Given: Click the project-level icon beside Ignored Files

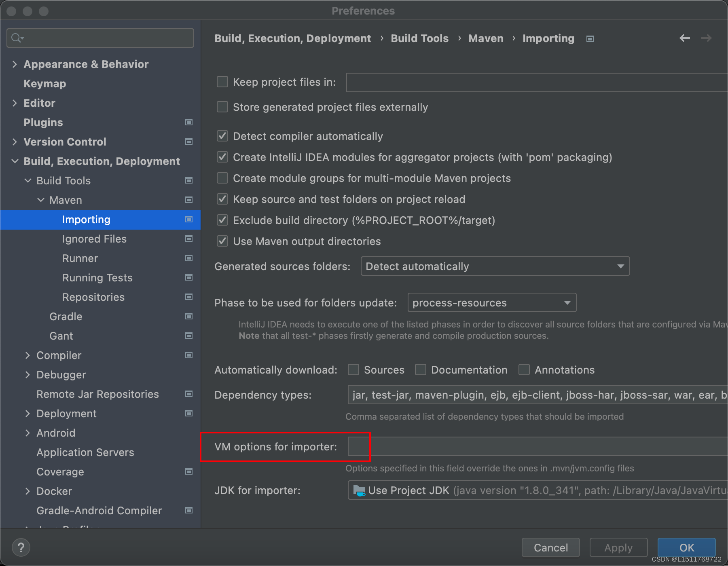Looking at the screenshot, I should pos(188,239).
